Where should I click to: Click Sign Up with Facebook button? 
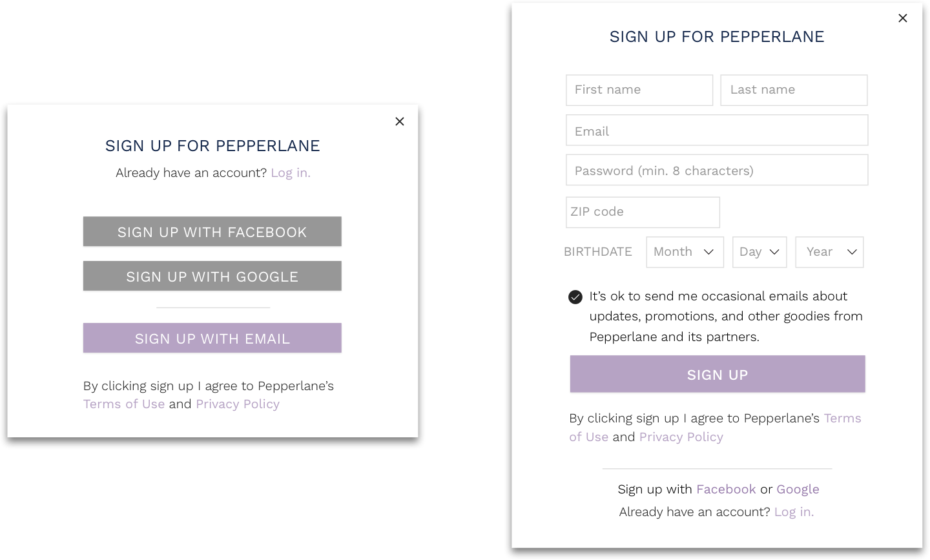(212, 232)
